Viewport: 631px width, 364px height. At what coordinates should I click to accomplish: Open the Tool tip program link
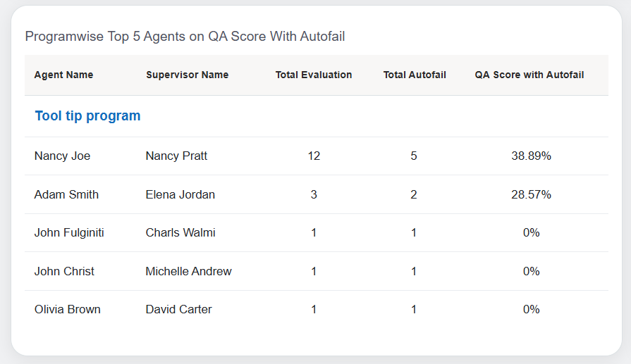(x=87, y=116)
